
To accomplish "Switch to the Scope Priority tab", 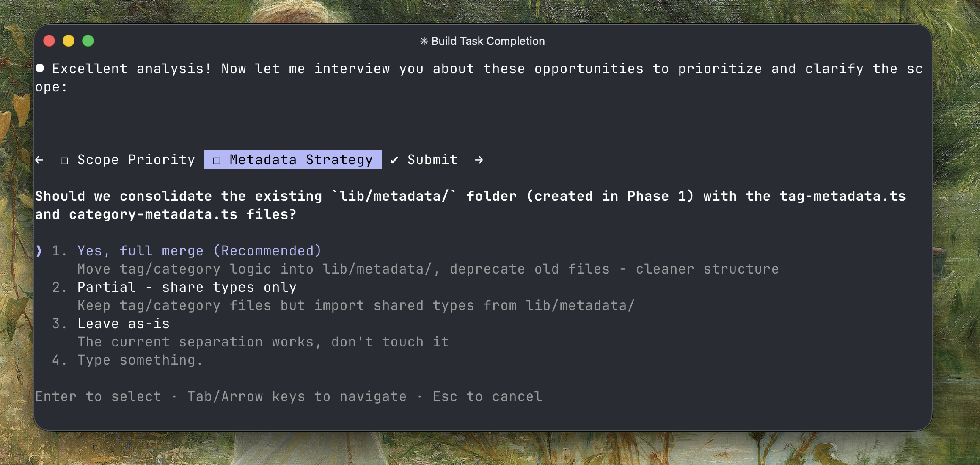I will [136, 160].
